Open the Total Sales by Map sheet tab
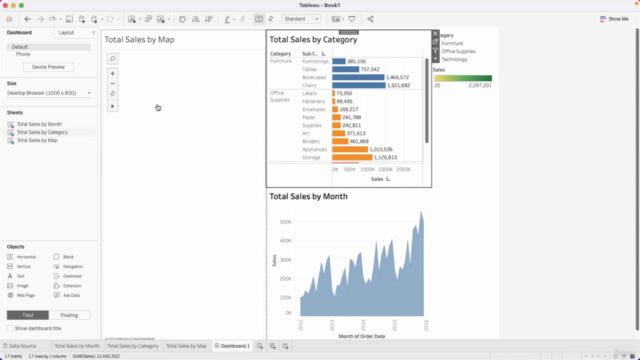Screen dimensions: 640x360 pyautogui.click(x=187, y=346)
